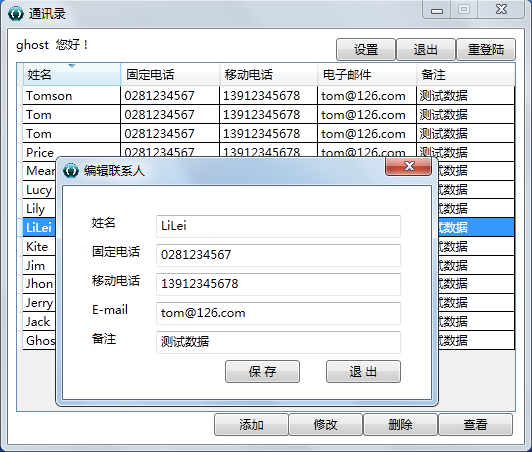Close the 编辑联系人 dialog with red X
Screen dimensions: 532x452
pyautogui.click(x=408, y=166)
